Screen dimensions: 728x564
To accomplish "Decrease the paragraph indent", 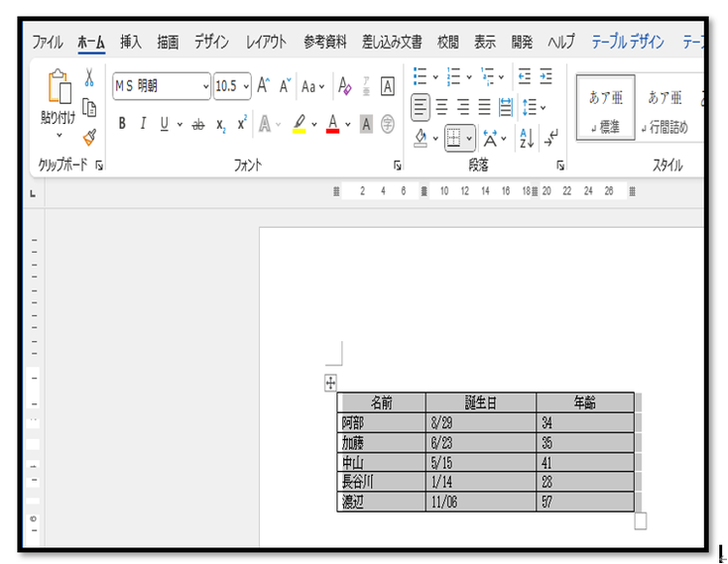I will [x=525, y=76].
